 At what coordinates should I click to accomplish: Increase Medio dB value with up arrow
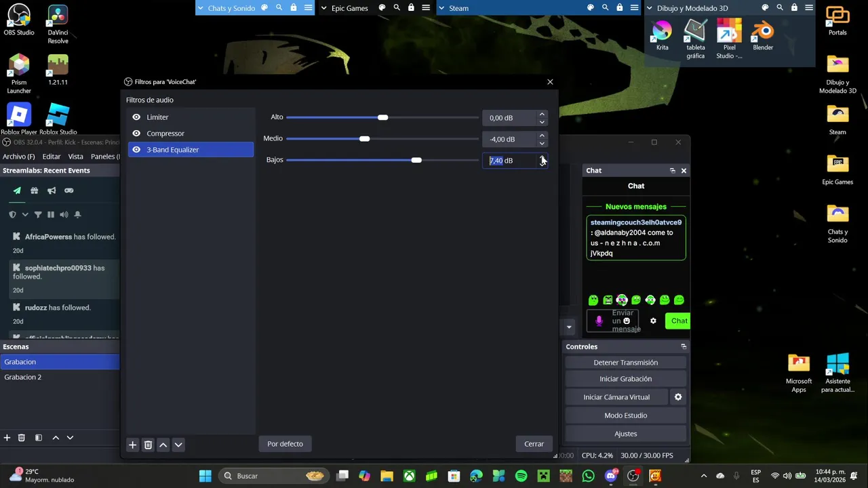click(x=542, y=136)
